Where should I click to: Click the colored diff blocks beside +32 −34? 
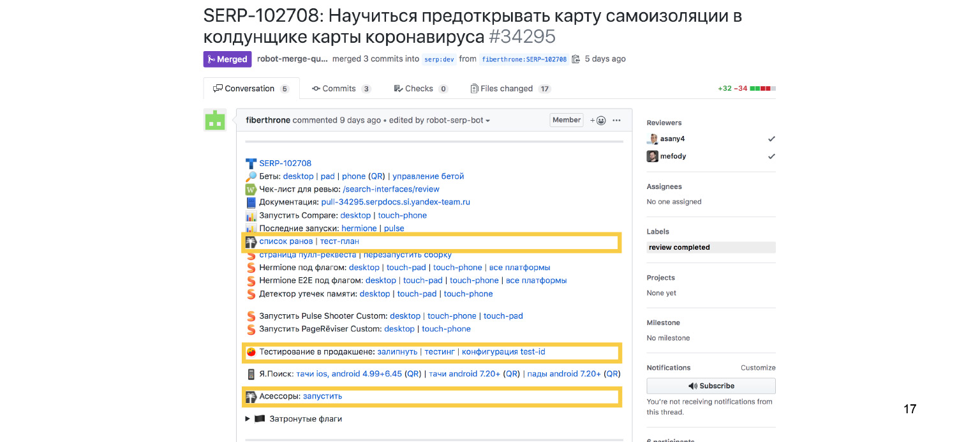pos(763,88)
